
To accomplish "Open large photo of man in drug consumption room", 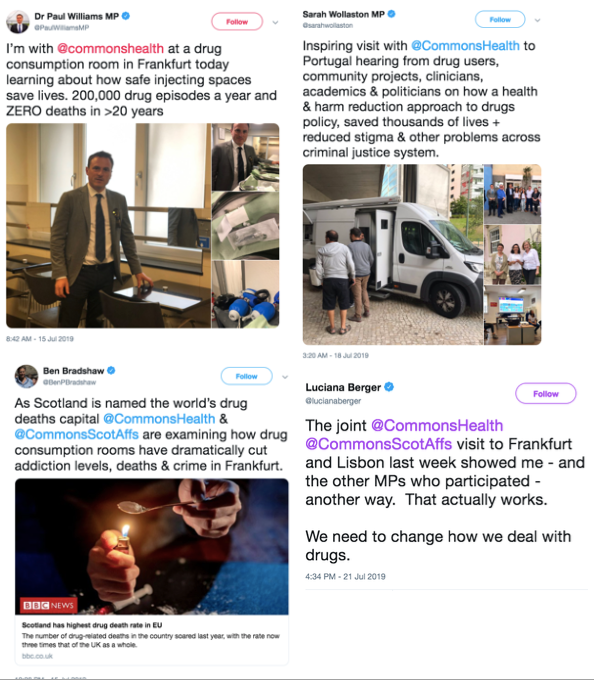I will point(108,226).
